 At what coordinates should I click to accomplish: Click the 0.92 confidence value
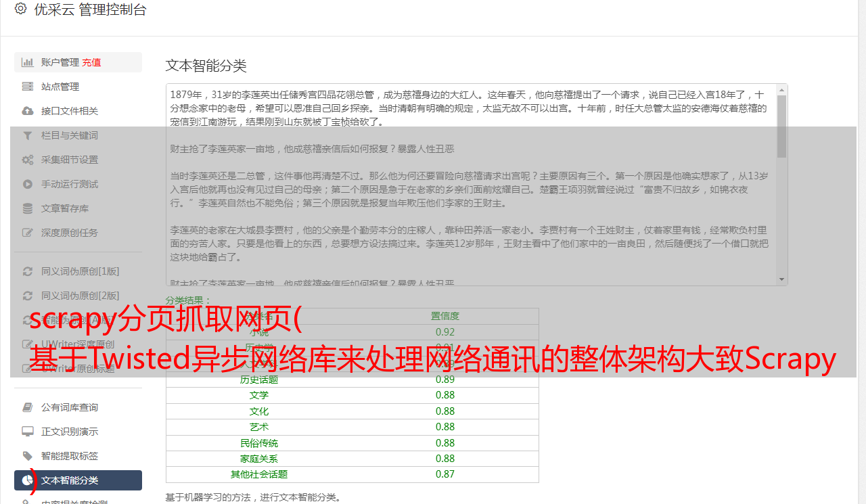(445, 332)
